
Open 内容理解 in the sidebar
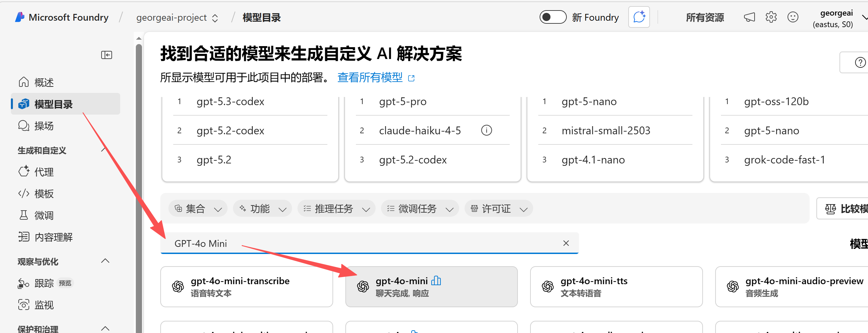(66, 237)
